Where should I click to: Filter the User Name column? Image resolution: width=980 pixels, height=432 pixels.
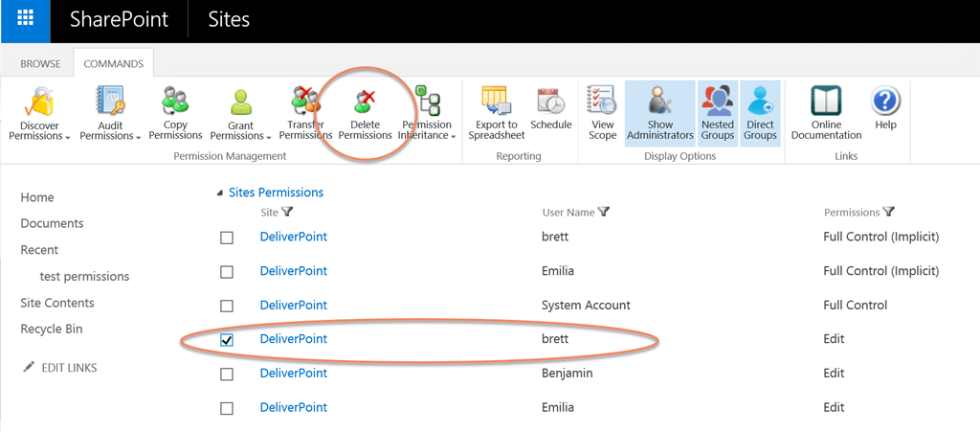click(x=603, y=212)
